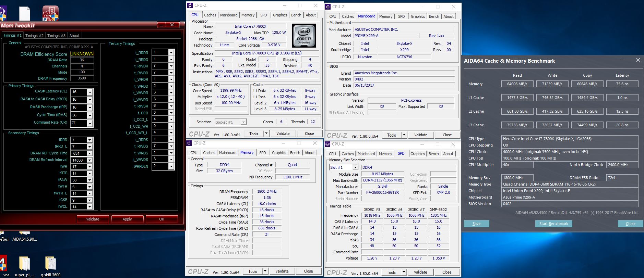Click Apply in Mem TweakIt
The image size is (644, 278).
coord(127,219)
